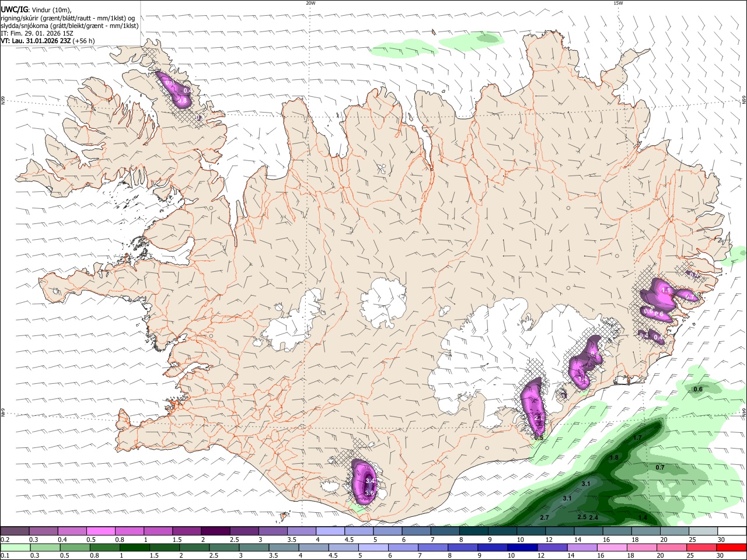Select bright magenta upper swatch labelled 0.5

tap(100, 531)
